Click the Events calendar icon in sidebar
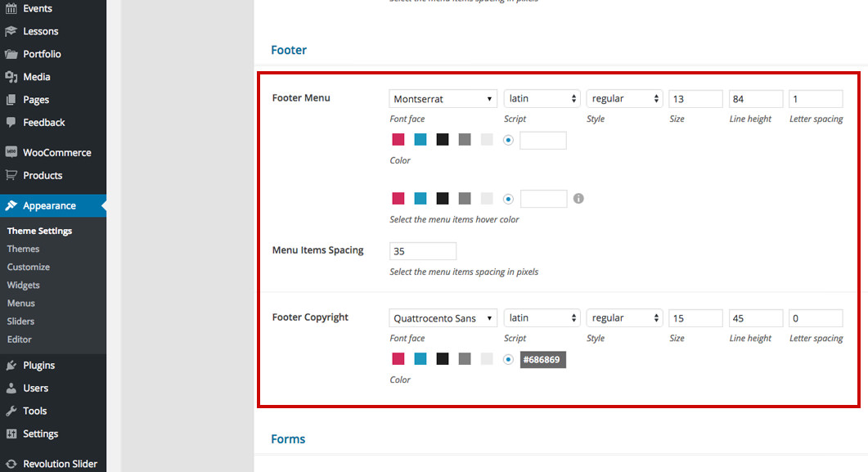Viewport: 868px width, 472px height. click(x=11, y=8)
